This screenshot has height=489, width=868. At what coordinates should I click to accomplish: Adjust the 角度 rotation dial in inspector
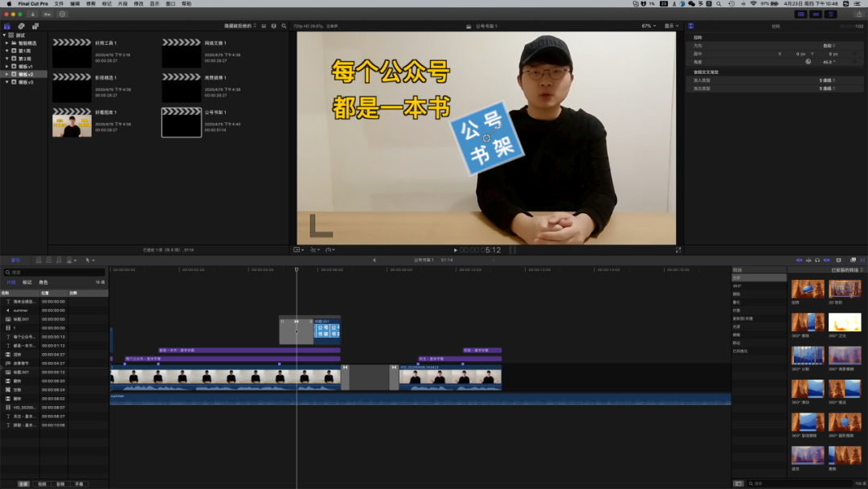809,61
